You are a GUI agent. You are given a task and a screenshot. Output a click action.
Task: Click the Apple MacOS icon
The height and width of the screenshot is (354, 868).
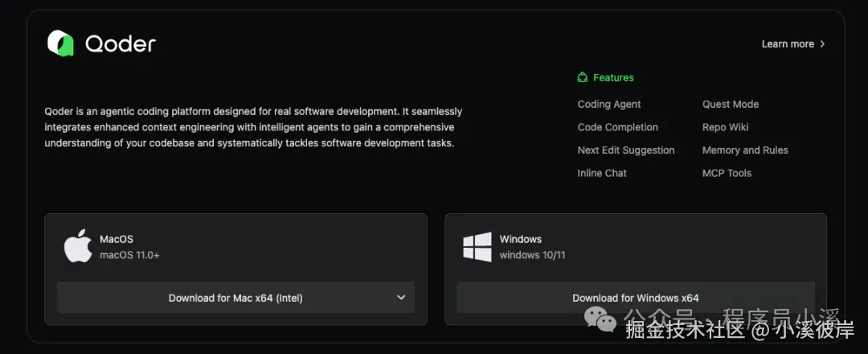point(78,245)
